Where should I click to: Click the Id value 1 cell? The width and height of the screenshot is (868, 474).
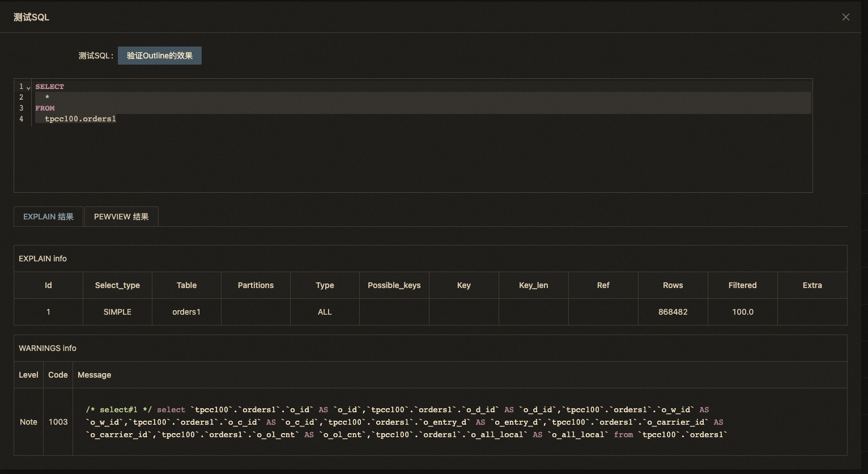pos(48,312)
